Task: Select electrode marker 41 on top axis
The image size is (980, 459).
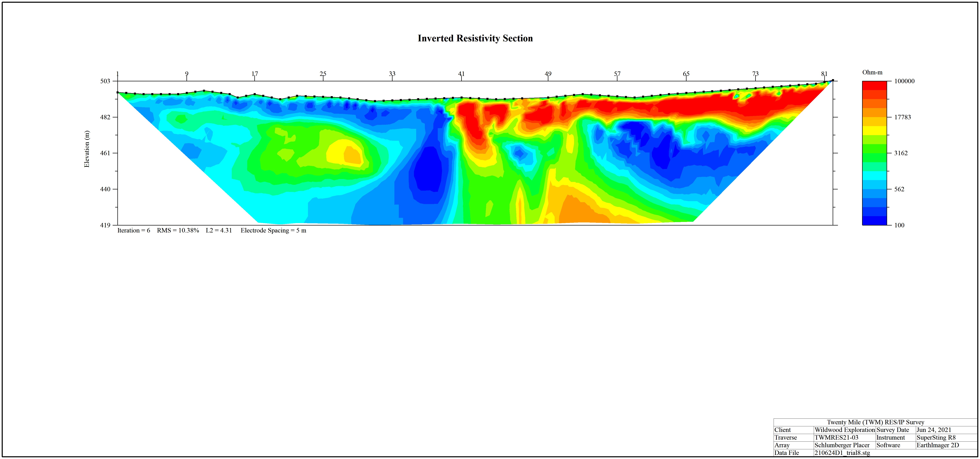Action: 461,74
